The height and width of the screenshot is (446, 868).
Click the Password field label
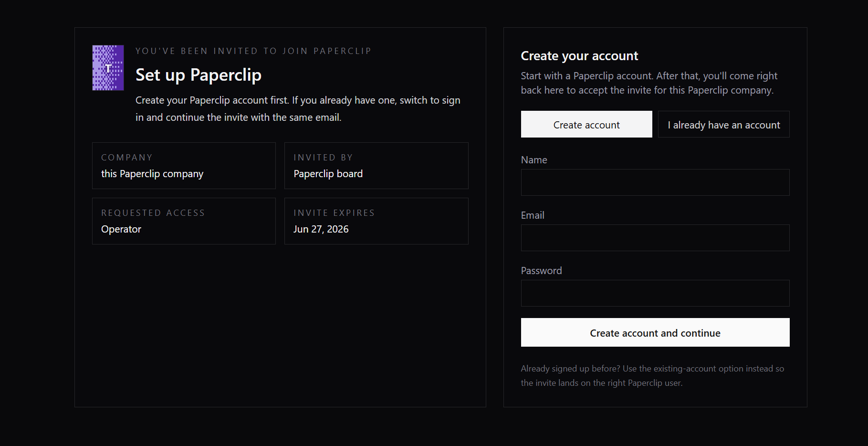coord(542,271)
